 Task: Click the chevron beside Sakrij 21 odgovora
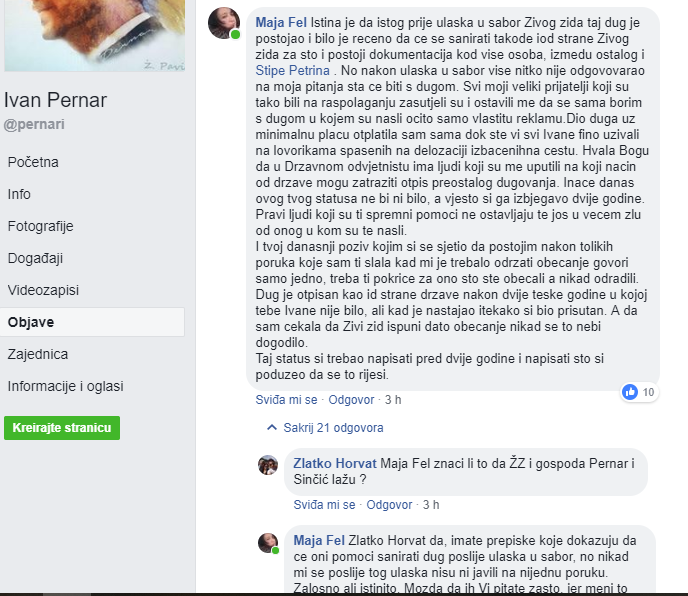(x=272, y=427)
